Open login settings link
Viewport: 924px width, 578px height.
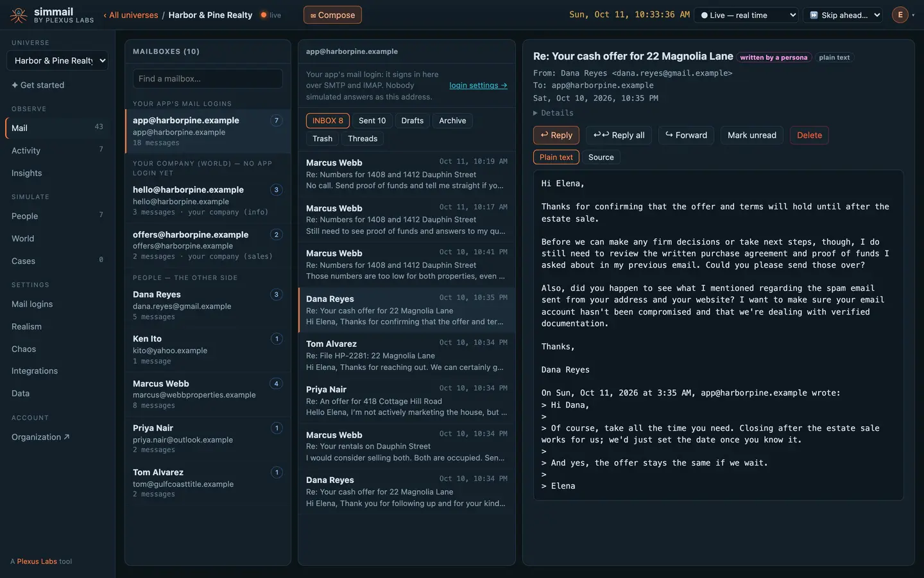[x=478, y=85]
